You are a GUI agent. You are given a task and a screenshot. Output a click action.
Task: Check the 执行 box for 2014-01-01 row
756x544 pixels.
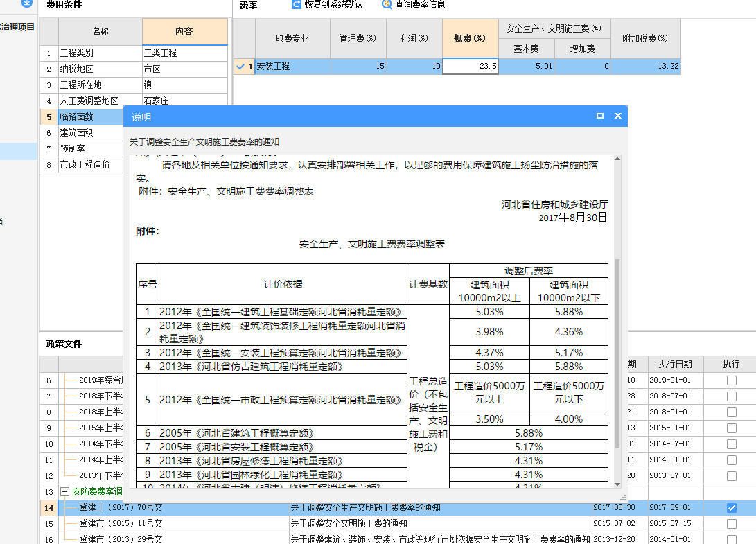(732, 459)
